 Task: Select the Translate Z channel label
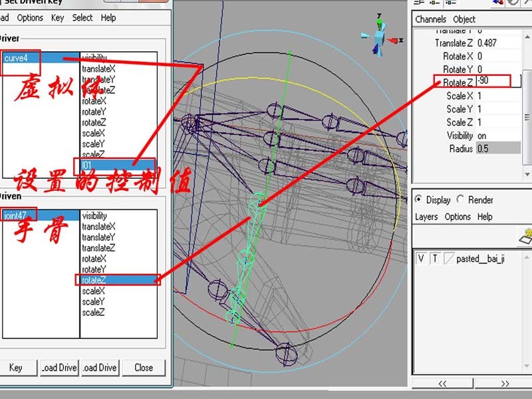454,43
